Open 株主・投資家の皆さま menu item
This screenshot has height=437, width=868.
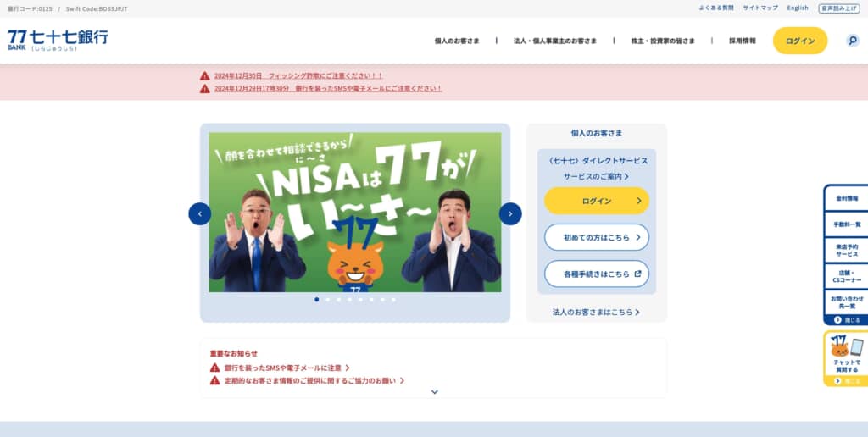click(663, 41)
